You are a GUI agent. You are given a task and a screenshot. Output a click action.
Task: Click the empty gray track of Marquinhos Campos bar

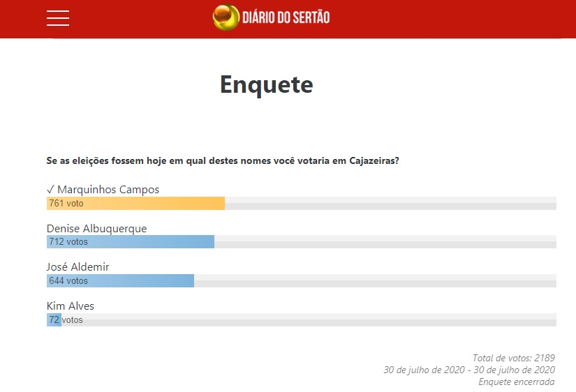coord(391,204)
